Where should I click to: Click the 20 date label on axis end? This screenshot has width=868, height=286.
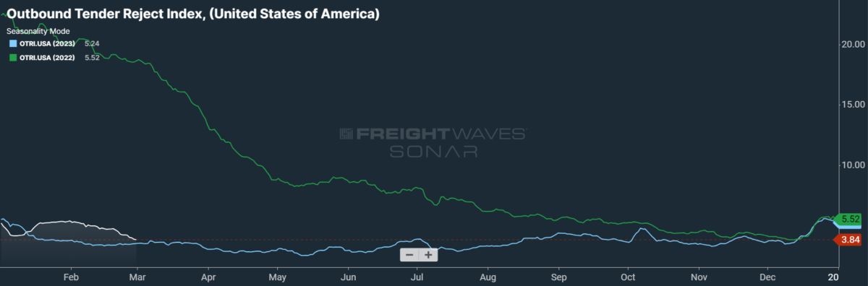833,277
